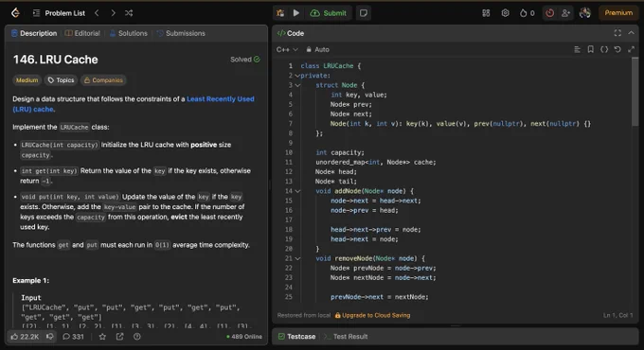Screen dimensions: 644x350
Task: Click the thumbs down dislike icon
Action: 49,337
